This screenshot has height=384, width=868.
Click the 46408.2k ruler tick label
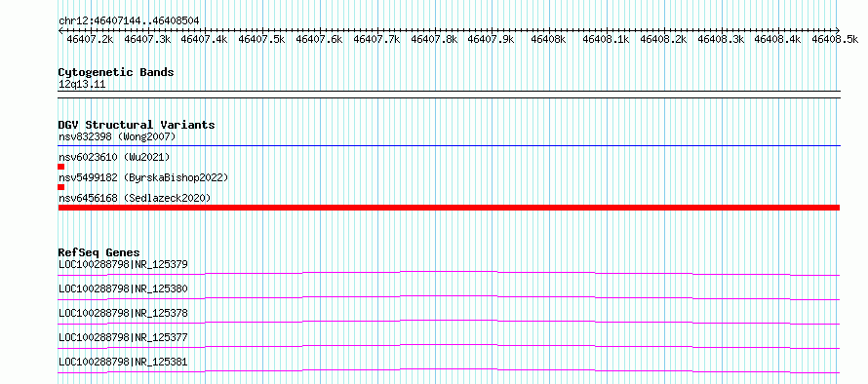(663, 39)
